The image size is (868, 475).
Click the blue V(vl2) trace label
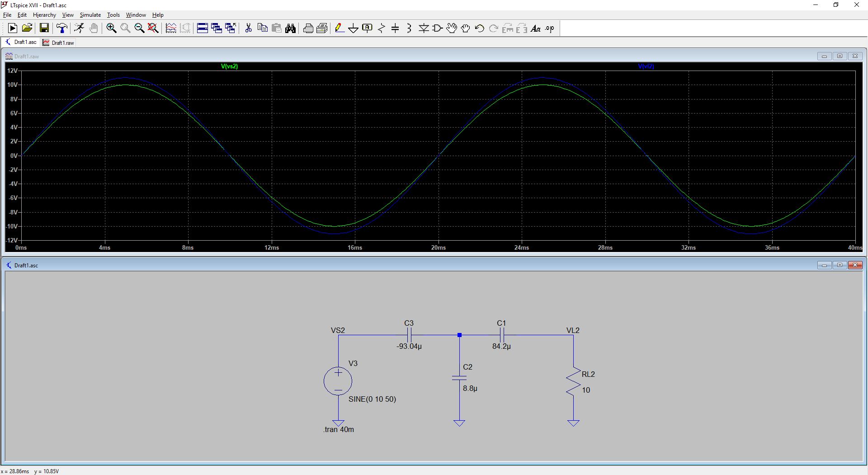(646, 66)
